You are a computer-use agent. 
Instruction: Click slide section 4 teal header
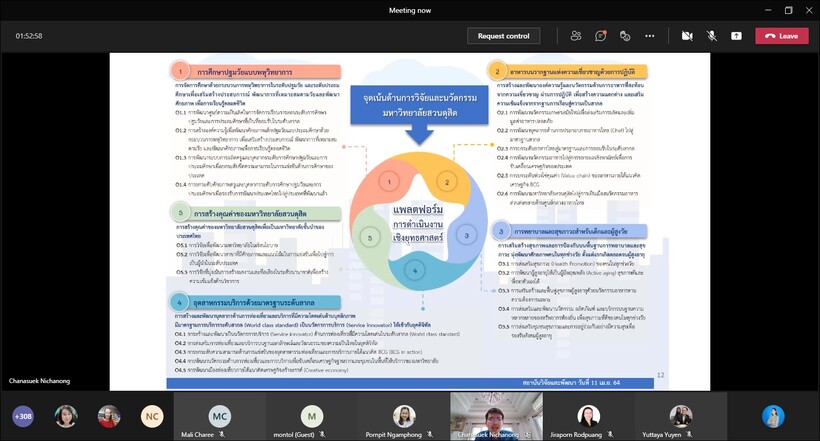tap(255, 302)
